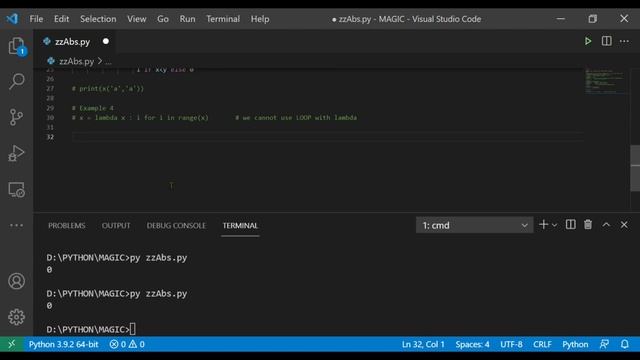640x360 pixels.
Task: Change encoding via 'UTF-8'
Action: click(511, 344)
